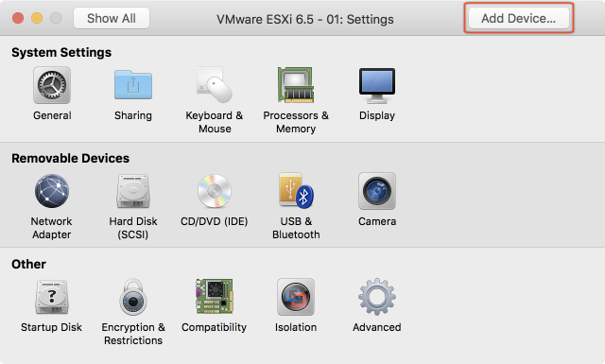Open Keyboard & Mouse settings

(x=215, y=85)
